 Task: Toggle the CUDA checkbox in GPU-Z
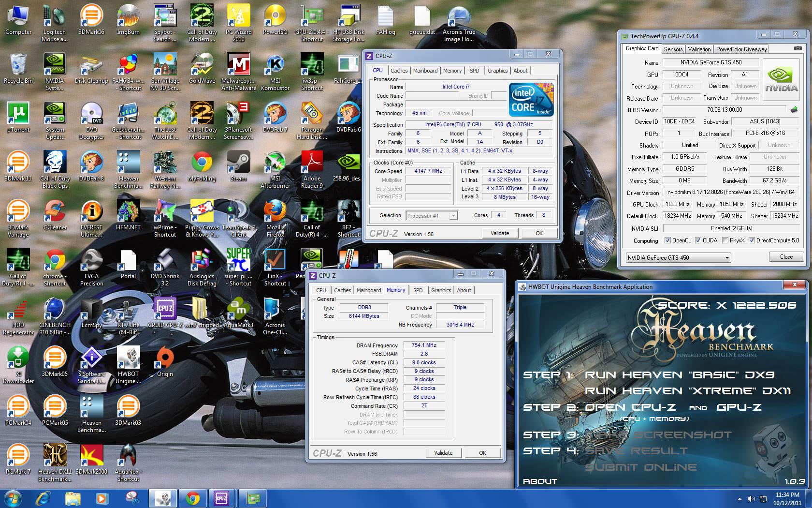point(698,240)
